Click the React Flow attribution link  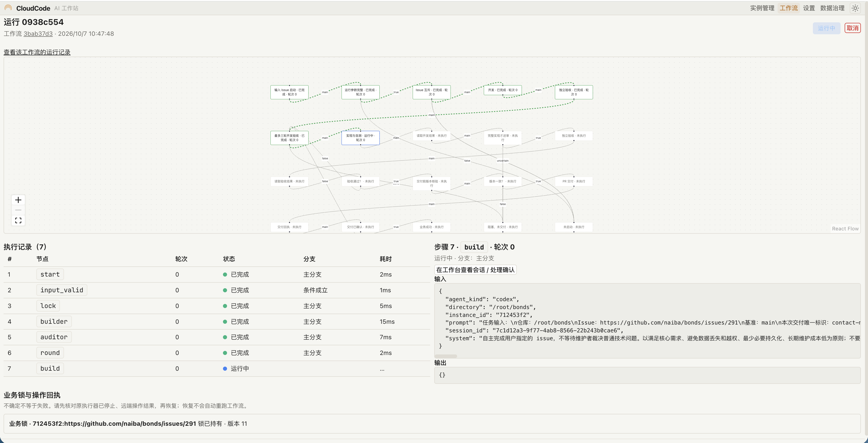click(x=845, y=229)
